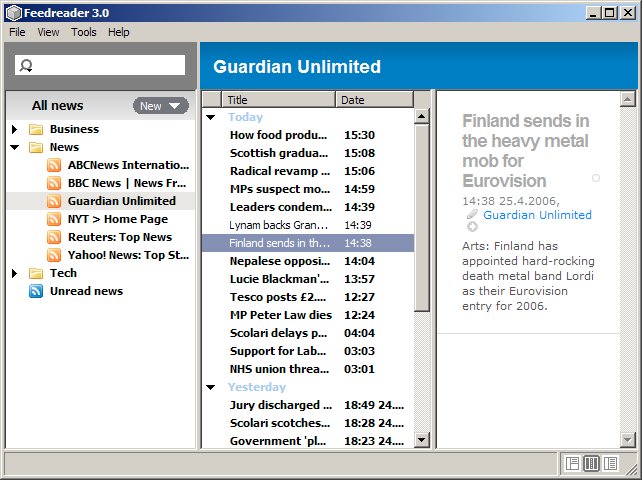Screen dimensions: 642x480
Task: Click the arrow icon below the article source
Action: click(x=472, y=226)
